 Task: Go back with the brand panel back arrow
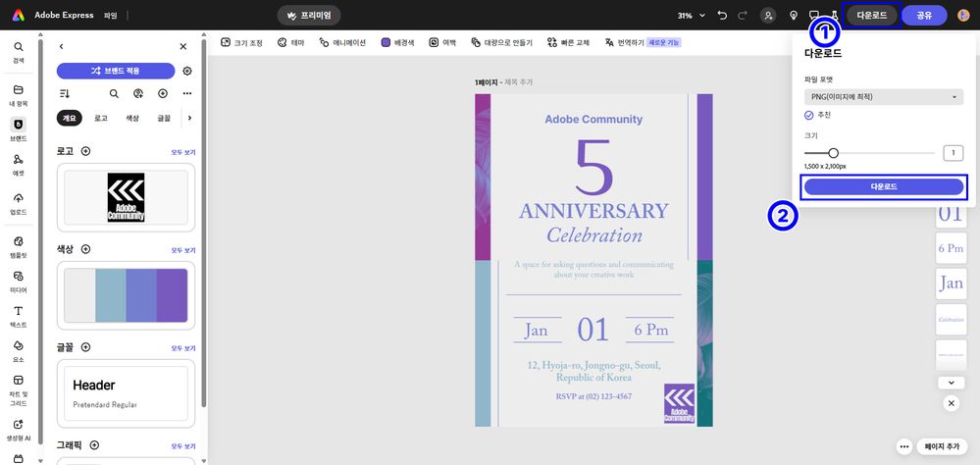[x=61, y=46]
